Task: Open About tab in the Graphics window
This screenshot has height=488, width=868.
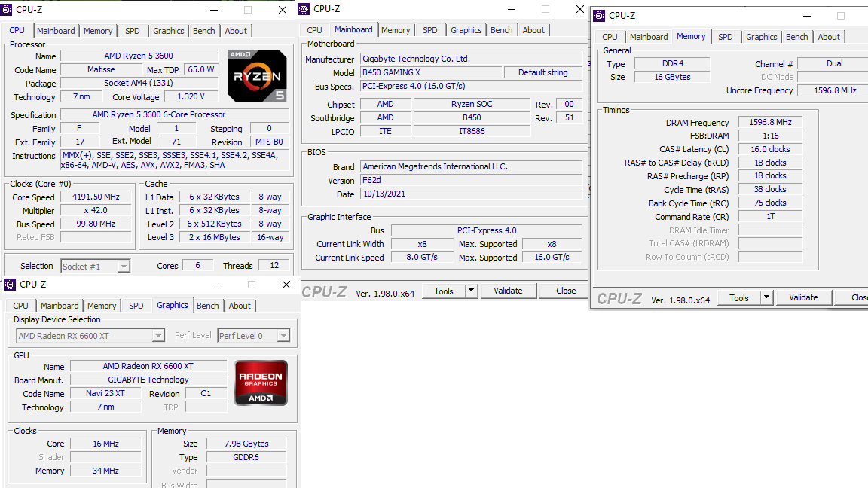Action: click(240, 306)
